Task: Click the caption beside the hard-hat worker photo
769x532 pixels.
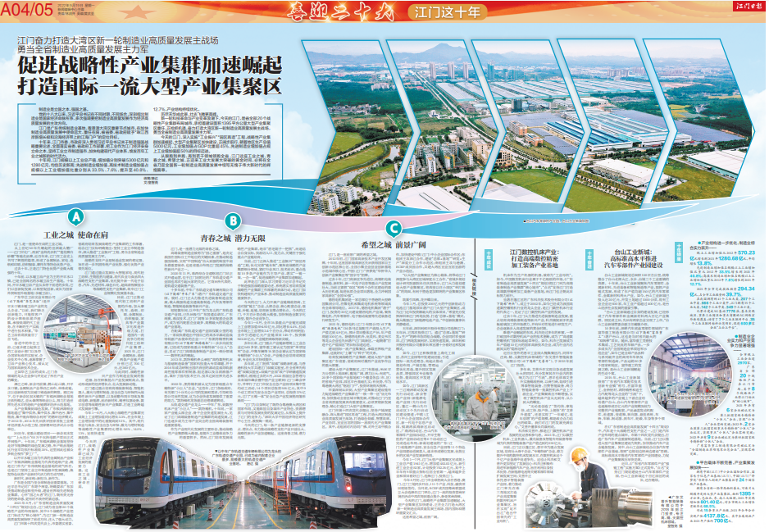Action: pyautogui.click(x=671, y=512)
